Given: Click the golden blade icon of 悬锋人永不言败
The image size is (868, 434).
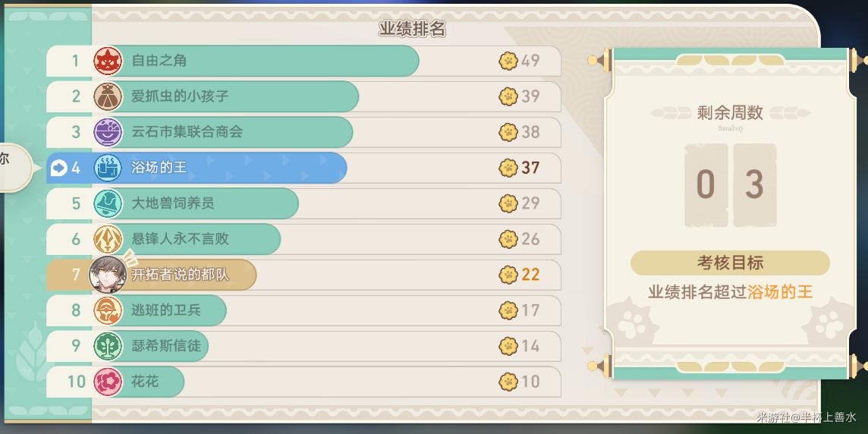Looking at the screenshot, I should coord(108,239).
